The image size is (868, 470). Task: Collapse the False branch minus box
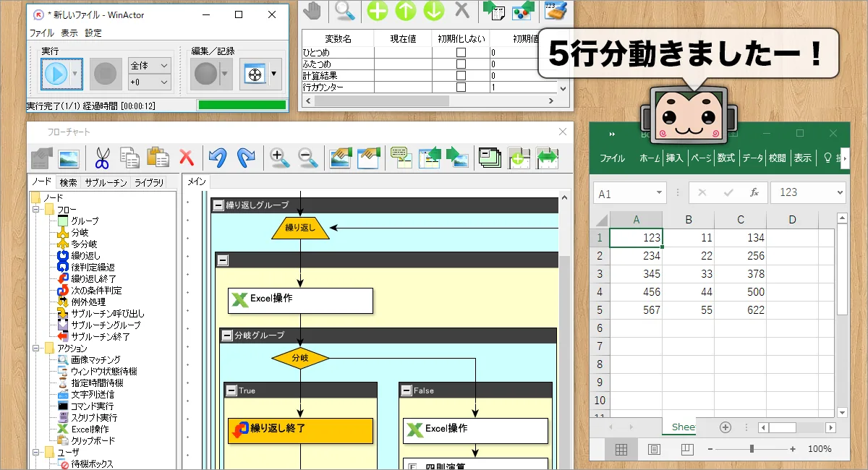(x=406, y=390)
